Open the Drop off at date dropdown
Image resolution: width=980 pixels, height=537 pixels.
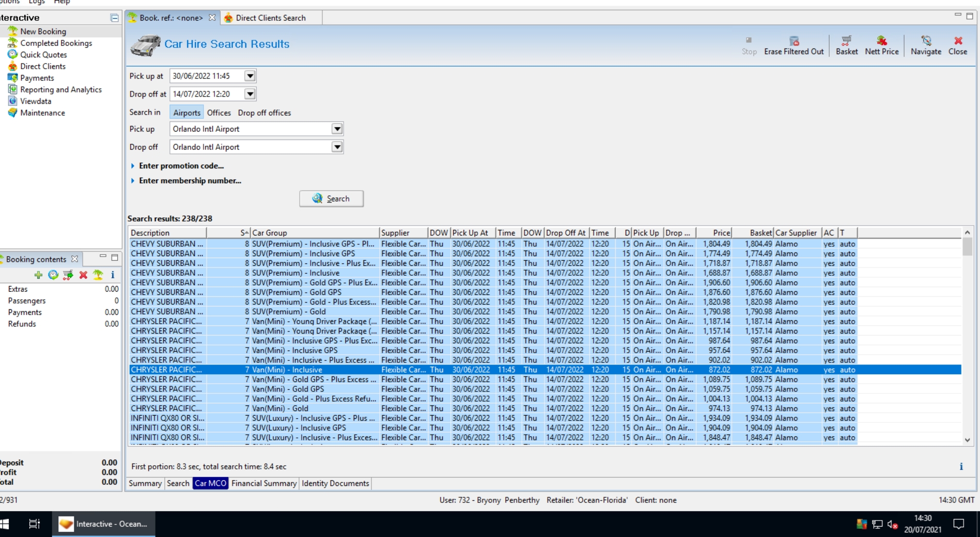(250, 94)
